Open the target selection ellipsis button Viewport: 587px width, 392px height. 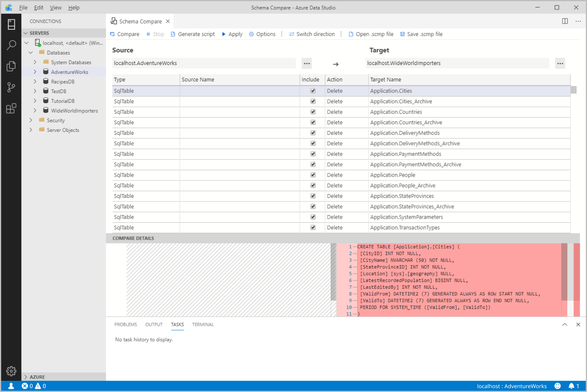point(560,63)
